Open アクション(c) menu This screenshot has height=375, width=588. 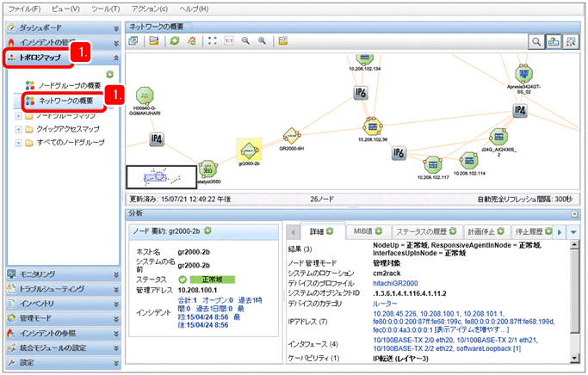[150, 9]
